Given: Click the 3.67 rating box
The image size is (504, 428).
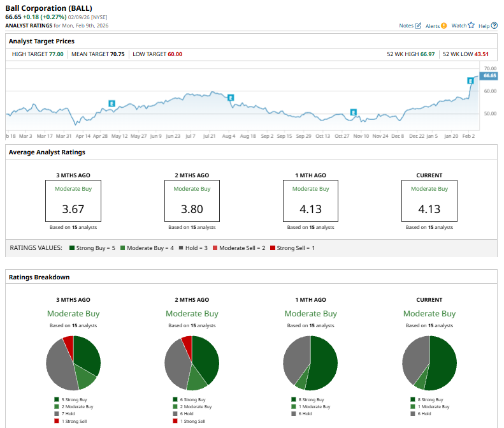Looking at the screenshot, I should (x=73, y=200).
